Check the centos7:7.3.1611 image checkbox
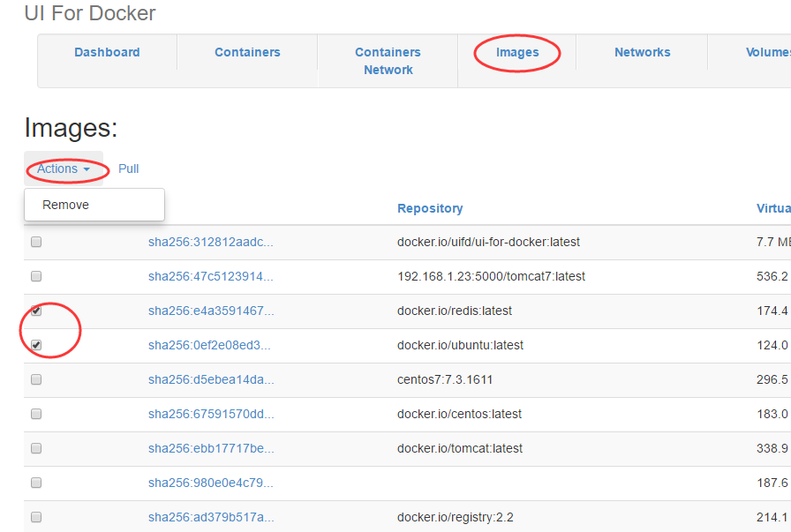This screenshot has height=532, width=791. point(36,379)
